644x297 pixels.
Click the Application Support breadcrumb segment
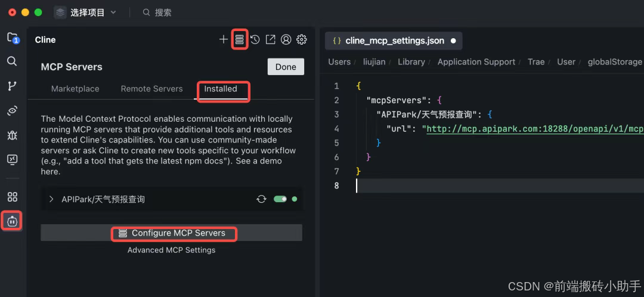point(476,62)
